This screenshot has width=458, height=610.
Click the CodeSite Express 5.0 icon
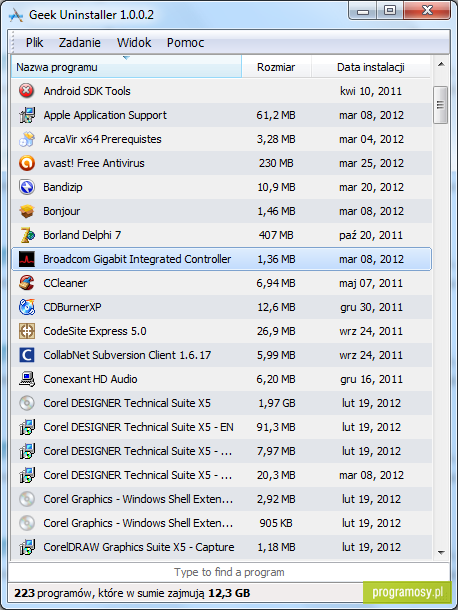(x=27, y=331)
